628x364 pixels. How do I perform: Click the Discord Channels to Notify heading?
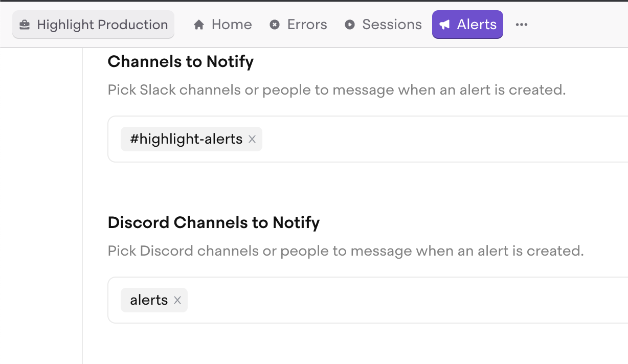214,223
